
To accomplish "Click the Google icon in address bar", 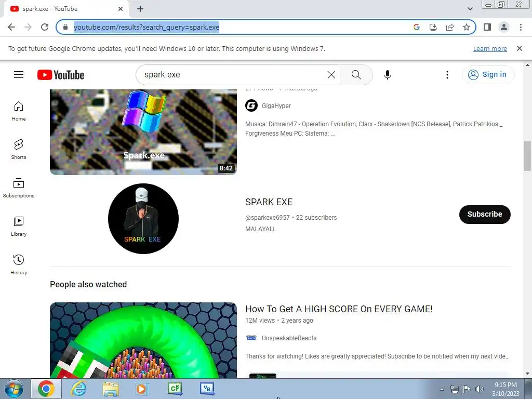I will tap(417, 27).
